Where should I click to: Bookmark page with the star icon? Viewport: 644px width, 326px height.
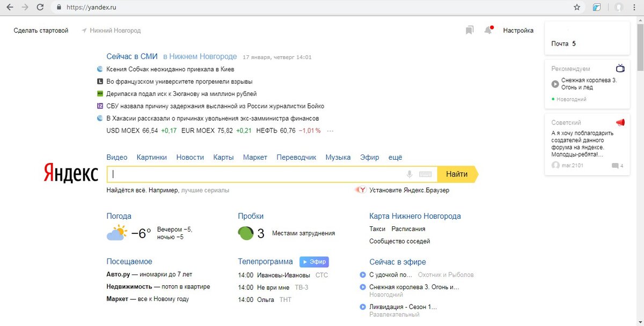point(577,8)
